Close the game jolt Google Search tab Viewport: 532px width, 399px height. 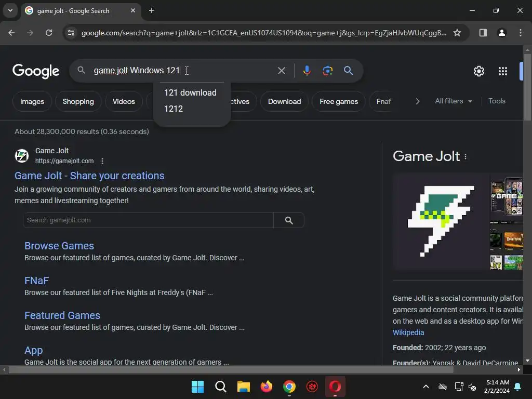click(133, 10)
